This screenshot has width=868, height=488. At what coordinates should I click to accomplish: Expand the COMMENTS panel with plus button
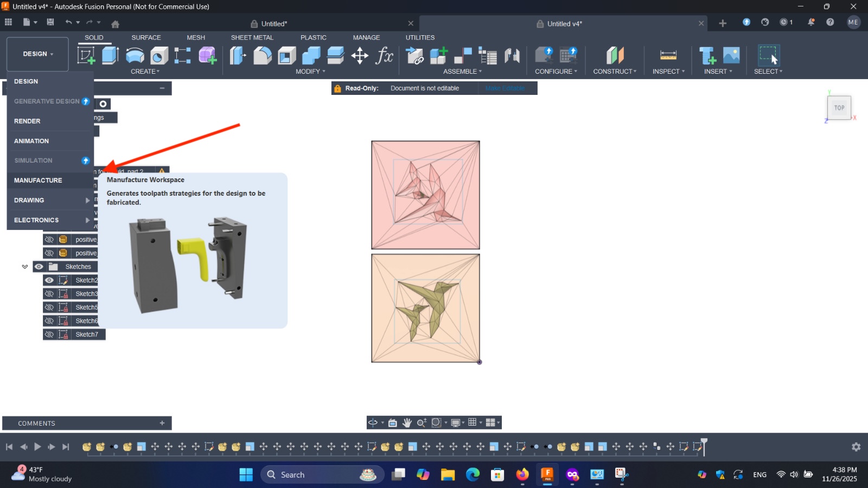pos(162,423)
